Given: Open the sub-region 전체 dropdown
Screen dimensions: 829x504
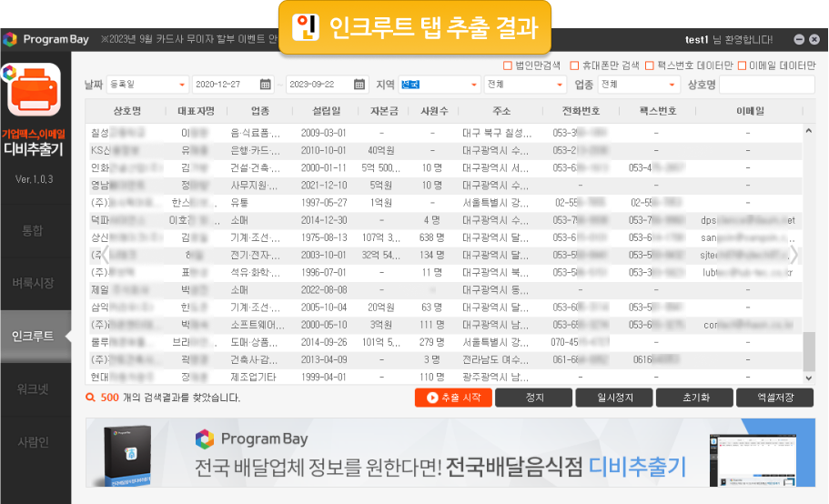Looking at the screenshot, I should [525, 85].
